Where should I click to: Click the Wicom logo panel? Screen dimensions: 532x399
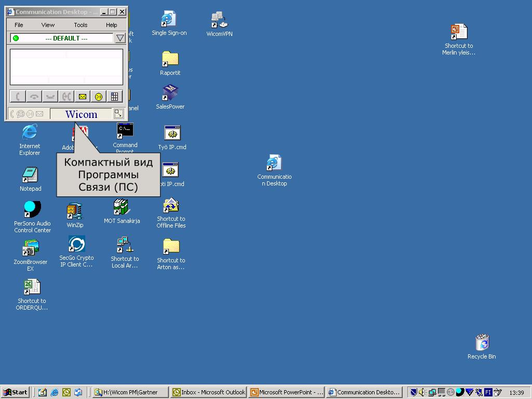tap(81, 114)
